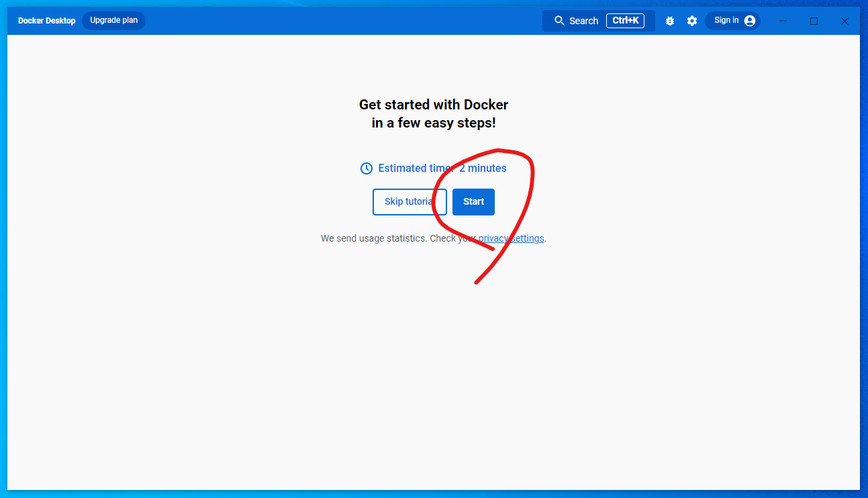The width and height of the screenshot is (868, 498).
Task: Click the clock estimated time icon
Action: [367, 168]
